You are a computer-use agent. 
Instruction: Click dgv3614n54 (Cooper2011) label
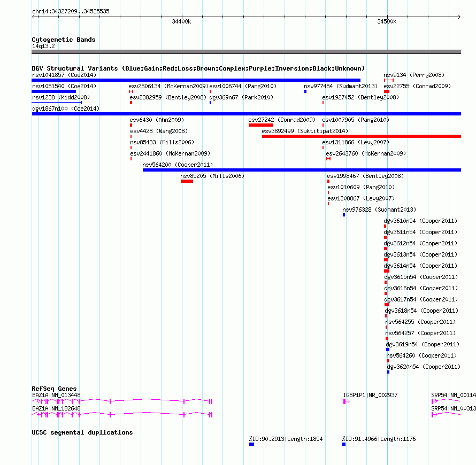pyautogui.click(x=420, y=266)
